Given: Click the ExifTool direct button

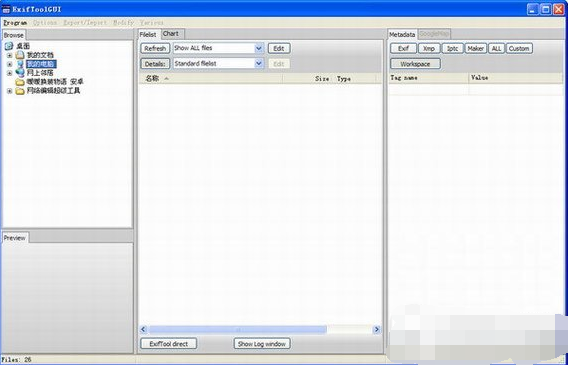Looking at the screenshot, I should pos(169,344).
